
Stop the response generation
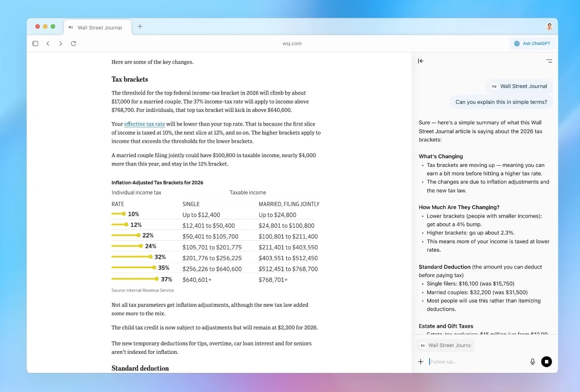(546, 362)
